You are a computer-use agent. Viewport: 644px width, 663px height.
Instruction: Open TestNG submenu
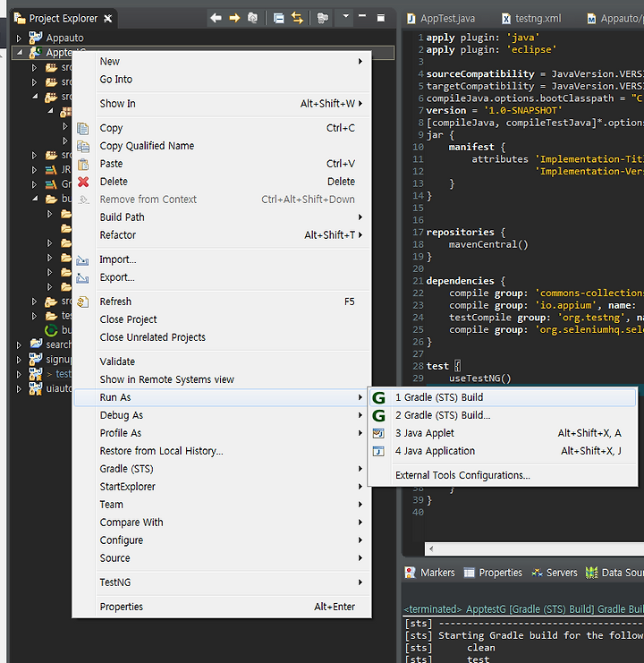tap(222, 582)
